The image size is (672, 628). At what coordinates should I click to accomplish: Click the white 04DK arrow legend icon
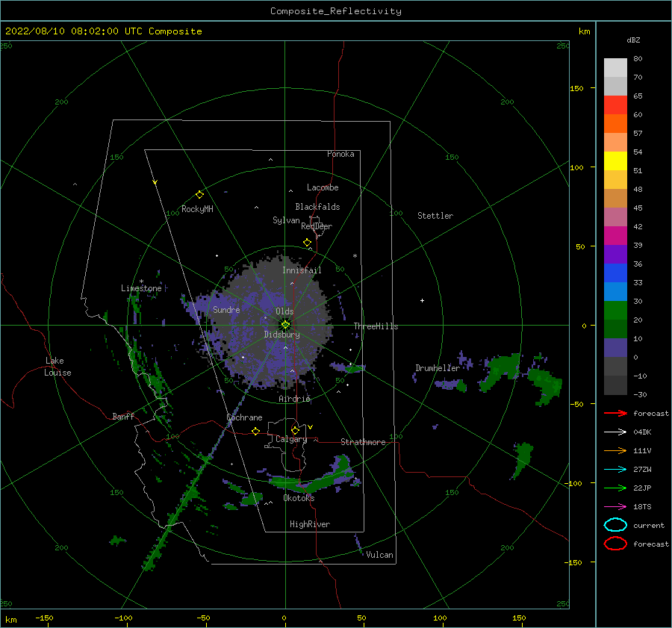click(x=615, y=432)
